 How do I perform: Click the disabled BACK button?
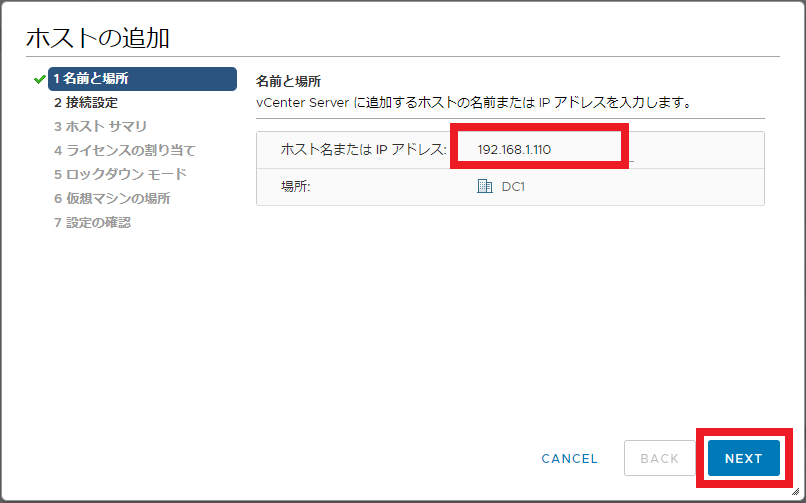coord(660,458)
